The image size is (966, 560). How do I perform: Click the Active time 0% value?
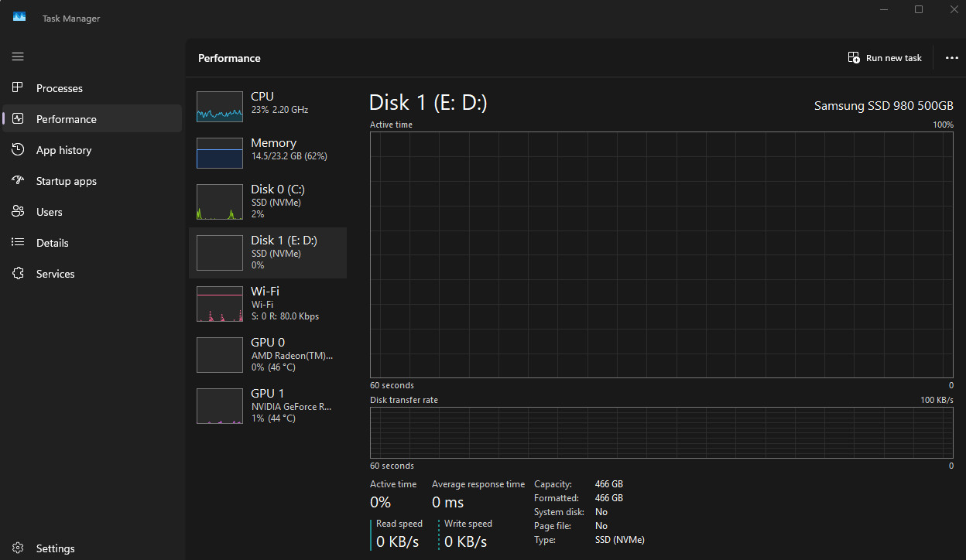coord(380,502)
